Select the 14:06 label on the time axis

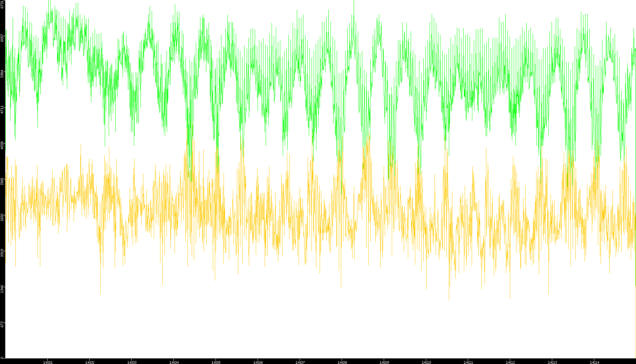tap(258, 362)
